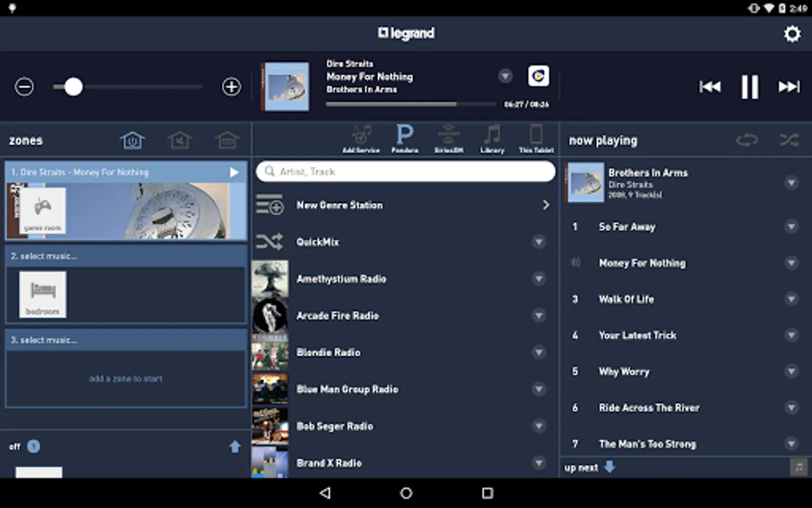Open Why Worry track options

click(x=792, y=371)
